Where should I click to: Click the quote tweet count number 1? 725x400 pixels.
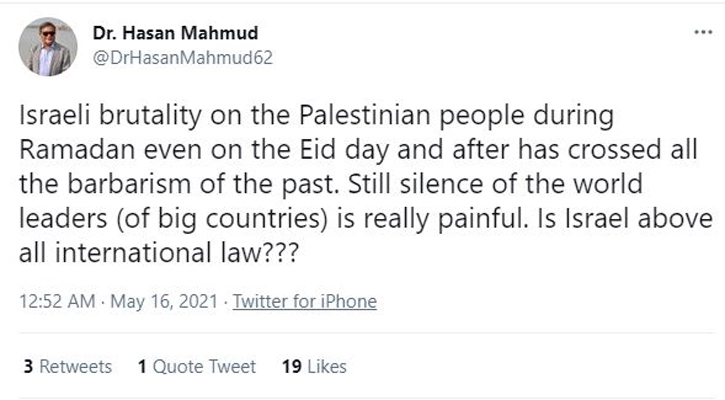pos(142,367)
